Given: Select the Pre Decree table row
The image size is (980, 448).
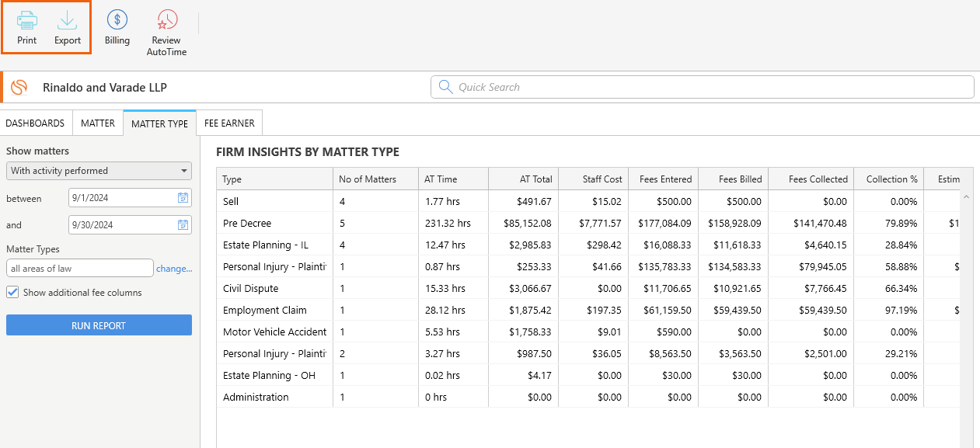Looking at the screenshot, I should 588,223.
